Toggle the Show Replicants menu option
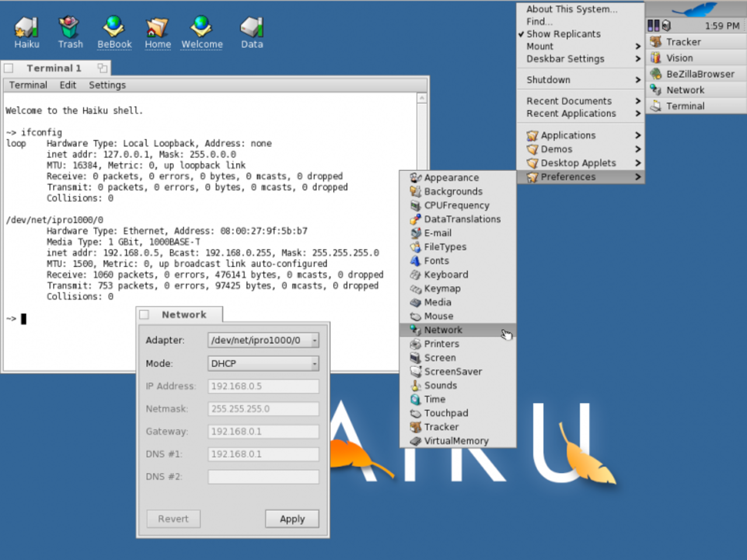The image size is (747, 560). (x=563, y=34)
